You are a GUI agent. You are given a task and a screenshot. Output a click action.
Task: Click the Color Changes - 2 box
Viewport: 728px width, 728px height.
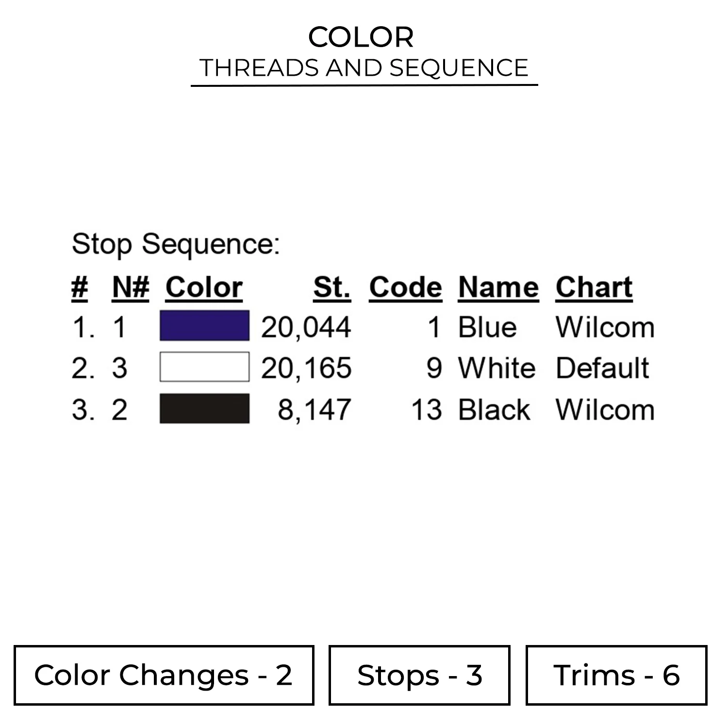pos(164,675)
